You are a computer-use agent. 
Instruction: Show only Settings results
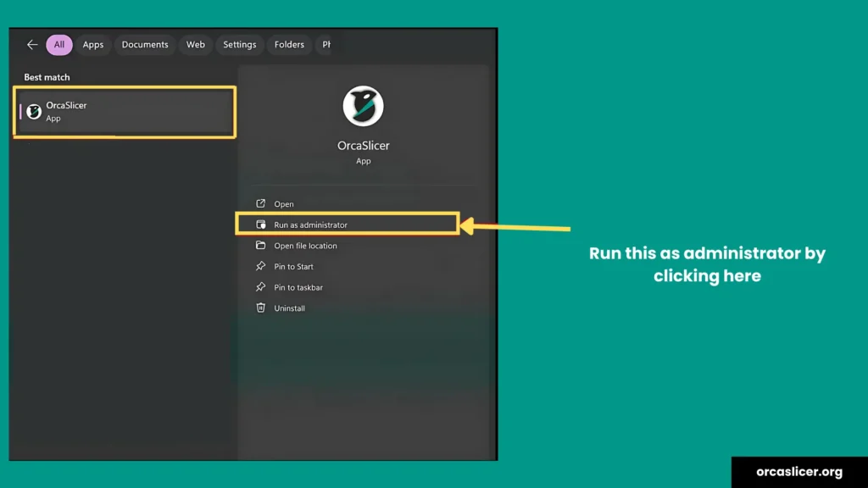tap(240, 45)
